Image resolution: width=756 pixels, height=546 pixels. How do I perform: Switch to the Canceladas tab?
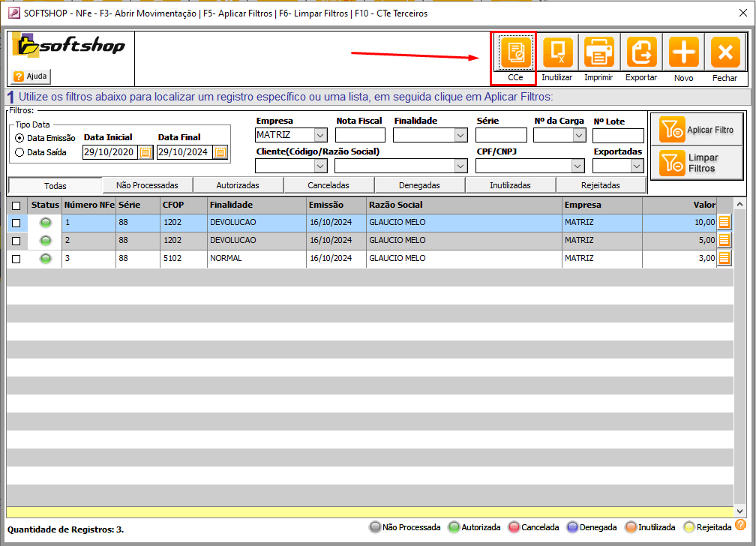[328, 184]
